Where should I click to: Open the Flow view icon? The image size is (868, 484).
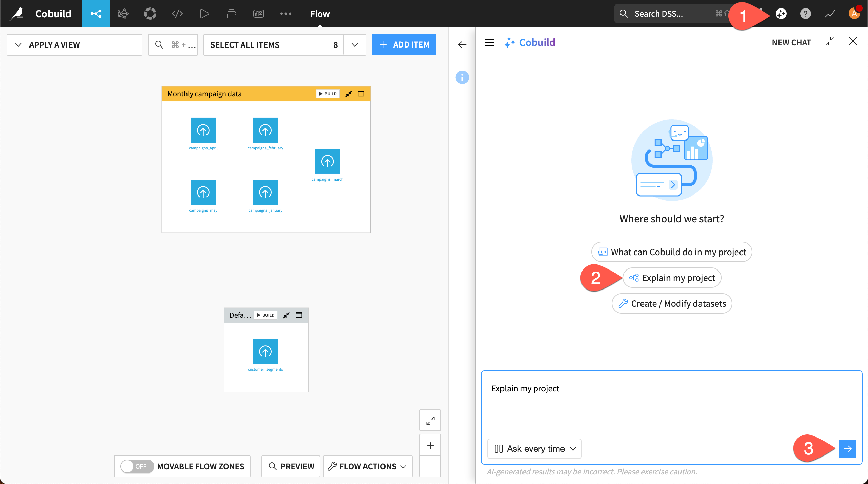coord(96,14)
